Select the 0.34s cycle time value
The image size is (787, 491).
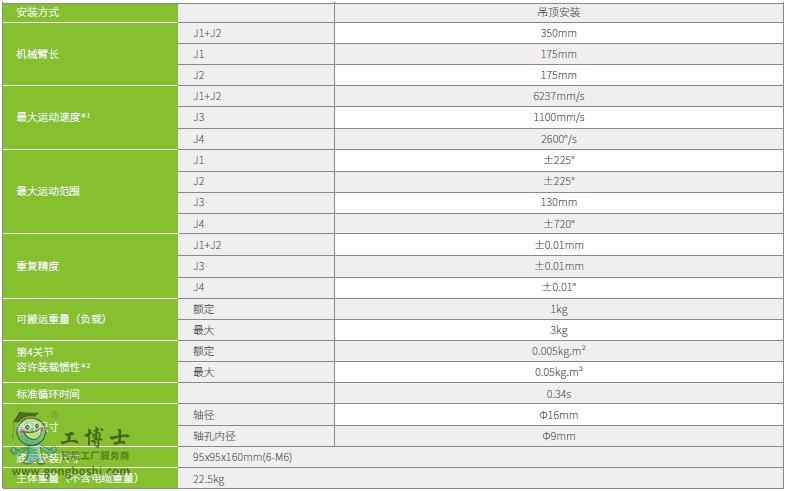coord(558,394)
